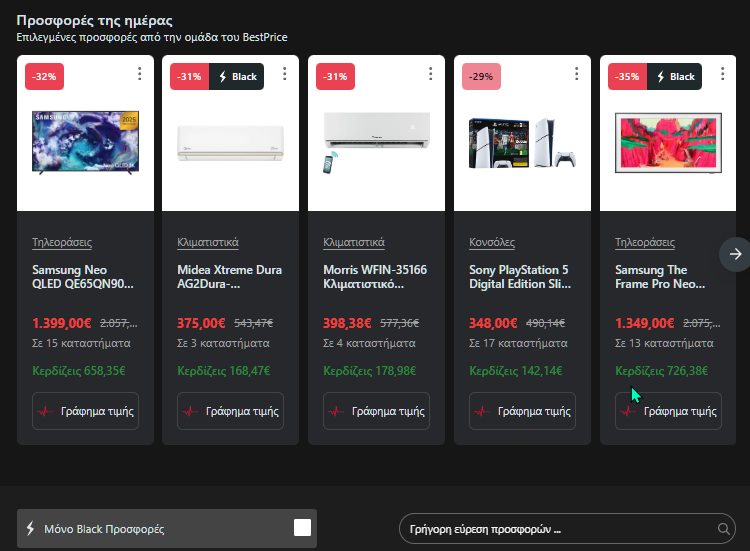Viewport: 750px width, 551px height.
Task: Open Γράφημα τιμής for Samsung The Frame Pro
Action: [x=668, y=411]
